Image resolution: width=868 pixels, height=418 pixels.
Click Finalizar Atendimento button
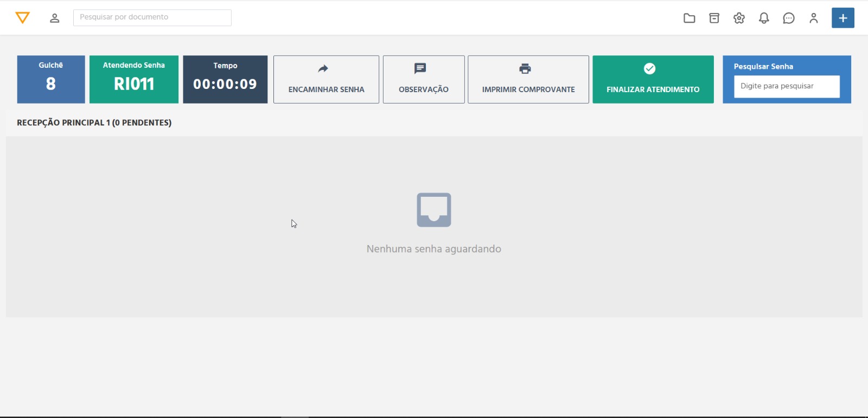tap(653, 79)
